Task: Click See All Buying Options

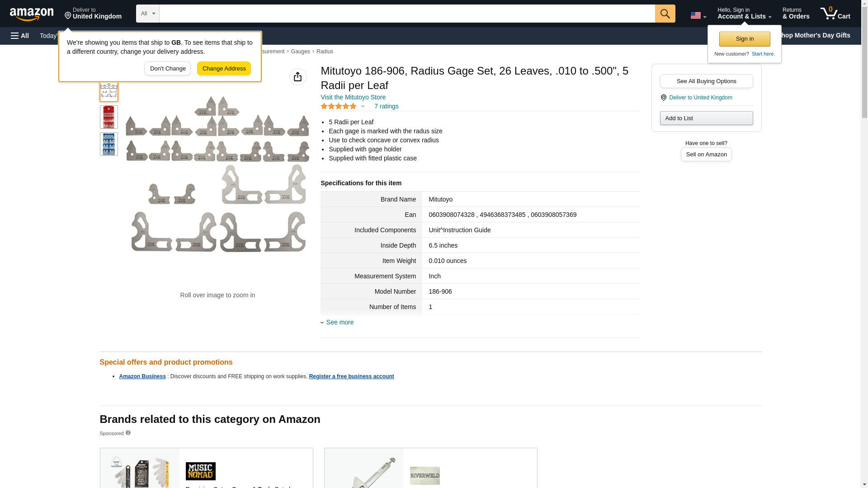Action: [706, 81]
